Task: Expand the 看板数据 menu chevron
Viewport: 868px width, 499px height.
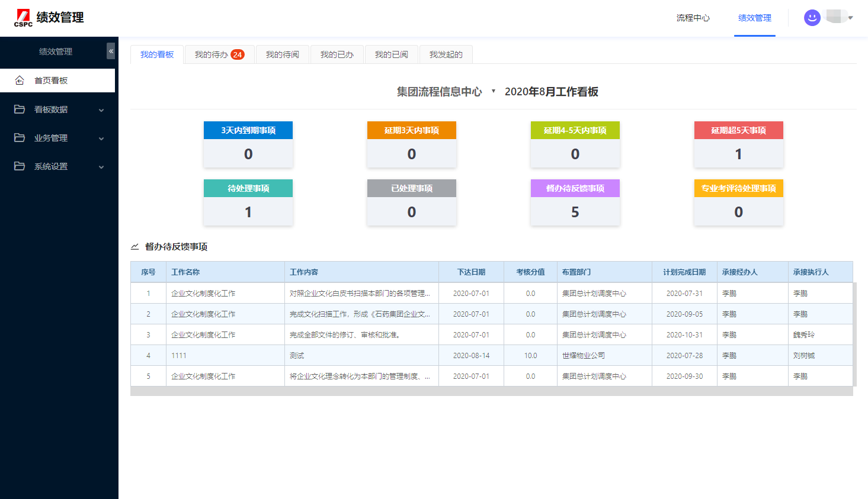Action: click(101, 110)
